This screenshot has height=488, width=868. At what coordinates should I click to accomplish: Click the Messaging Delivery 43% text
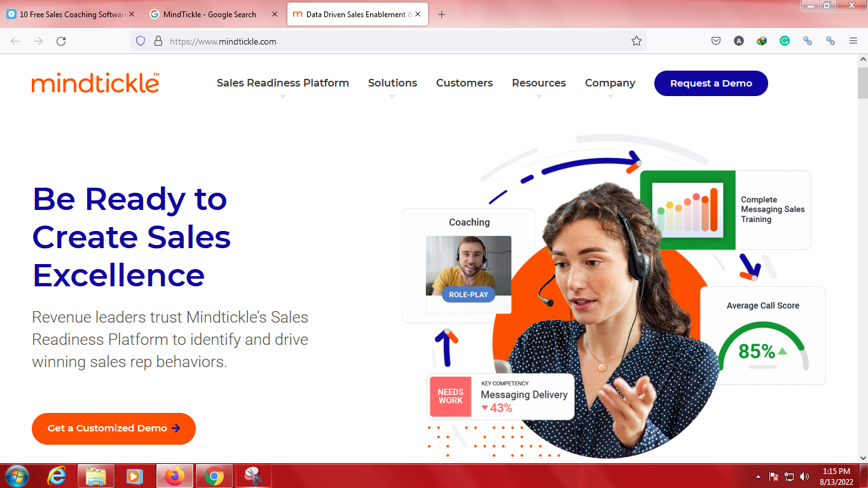tap(524, 401)
